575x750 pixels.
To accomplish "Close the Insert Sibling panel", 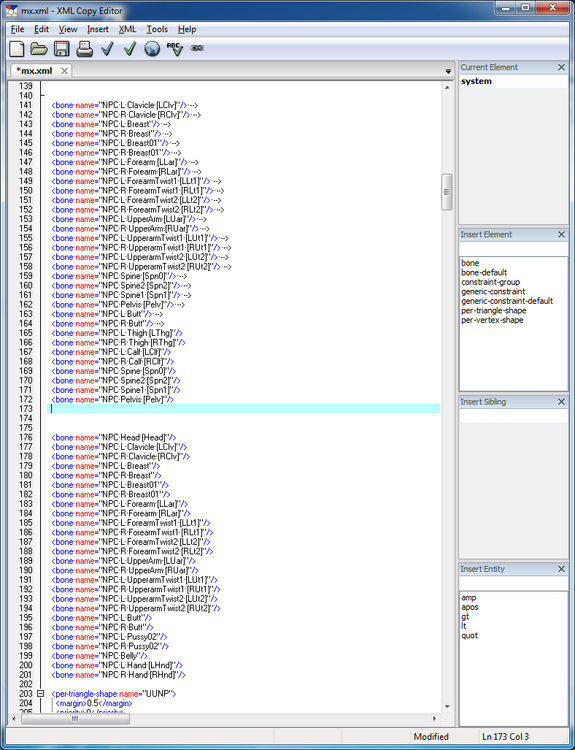I will [562, 402].
